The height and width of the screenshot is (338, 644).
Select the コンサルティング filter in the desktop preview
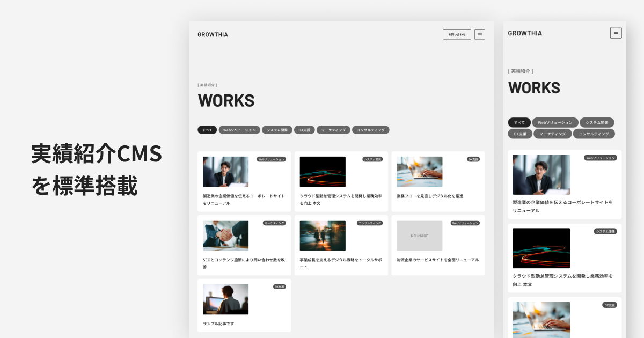[x=371, y=130]
